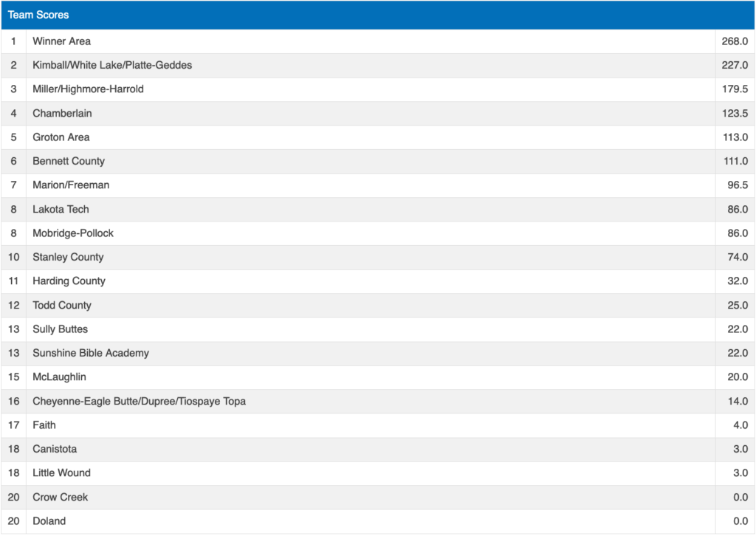Click the Todd County team name

(62, 305)
